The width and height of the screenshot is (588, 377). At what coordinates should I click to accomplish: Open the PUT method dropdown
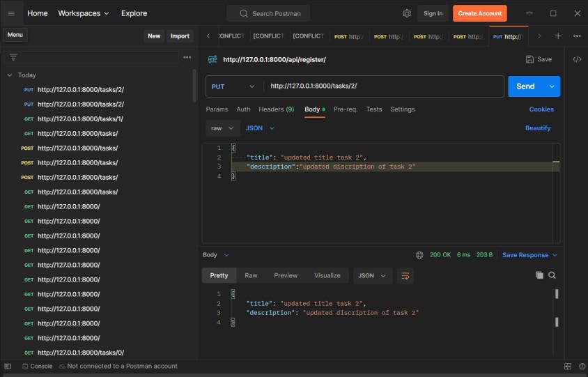(x=233, y=86)
